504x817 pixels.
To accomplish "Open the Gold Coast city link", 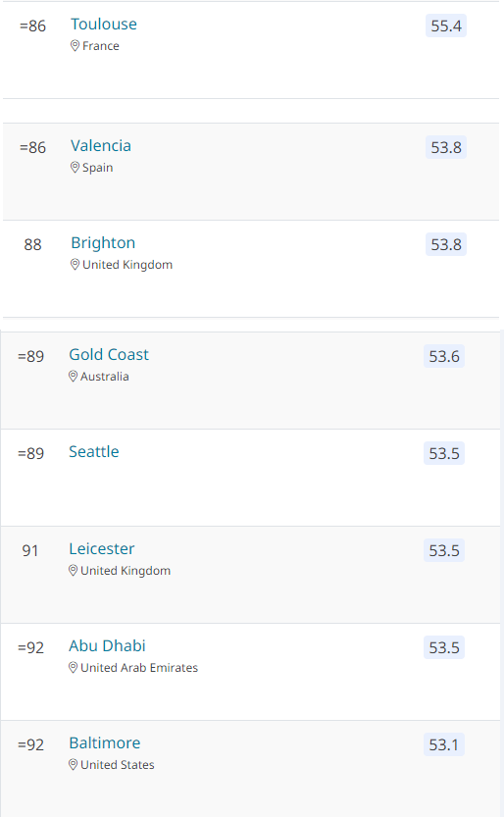I will coord(109,354).
